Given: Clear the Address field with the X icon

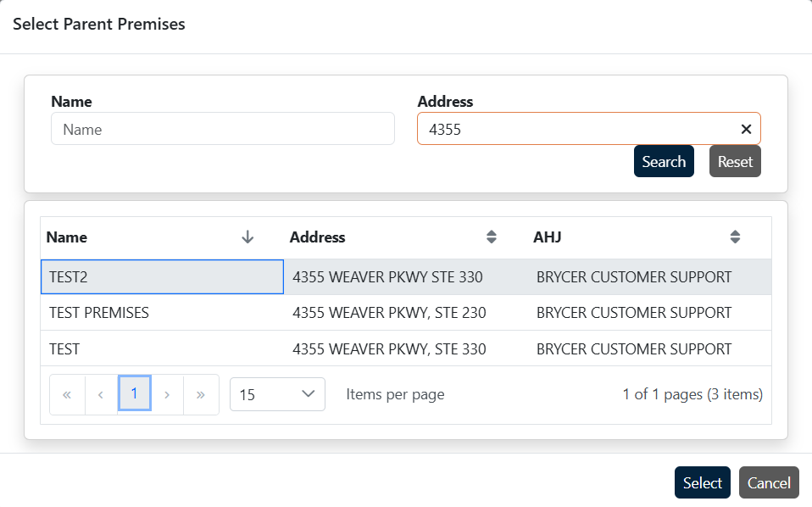Looking at the screenshot, I should (x=746, y=129).
